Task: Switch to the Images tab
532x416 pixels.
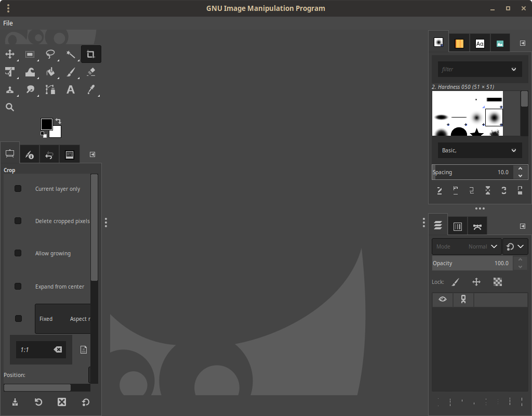Action: (70, 155)
